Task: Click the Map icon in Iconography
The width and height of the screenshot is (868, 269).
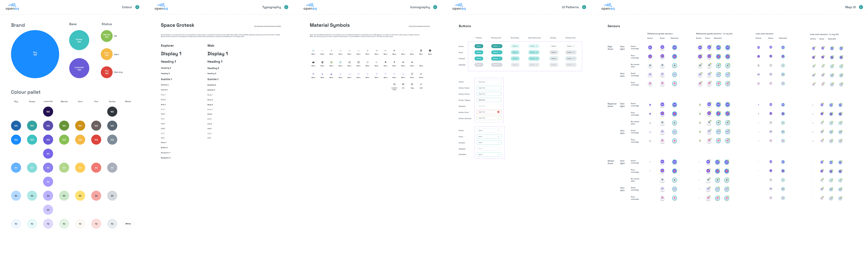Action: (412, 84)
